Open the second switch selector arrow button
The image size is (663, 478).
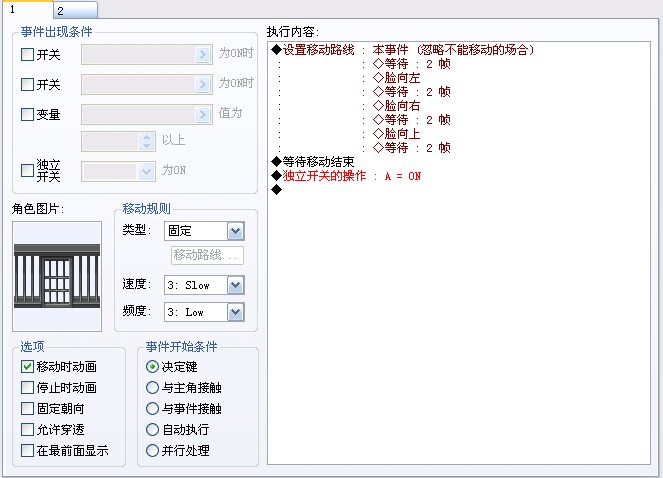(x=203, y=85)
